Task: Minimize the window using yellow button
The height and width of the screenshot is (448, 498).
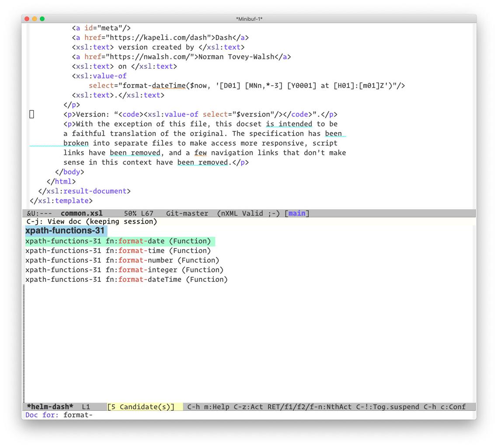Action: [x=35, y=19]
